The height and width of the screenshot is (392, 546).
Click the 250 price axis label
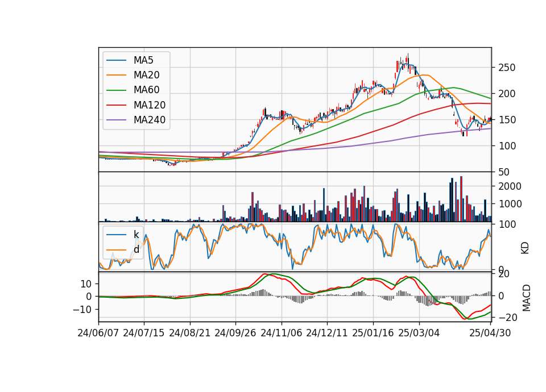click(507, 68)
